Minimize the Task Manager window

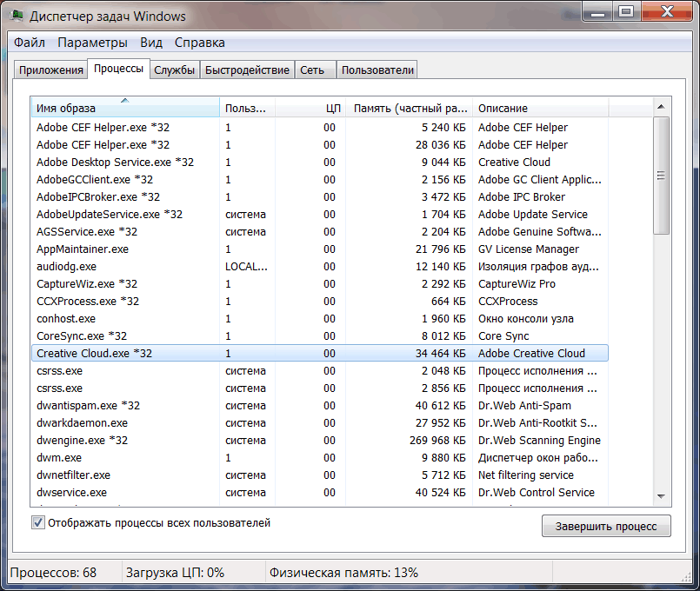[x=597, y=11]
